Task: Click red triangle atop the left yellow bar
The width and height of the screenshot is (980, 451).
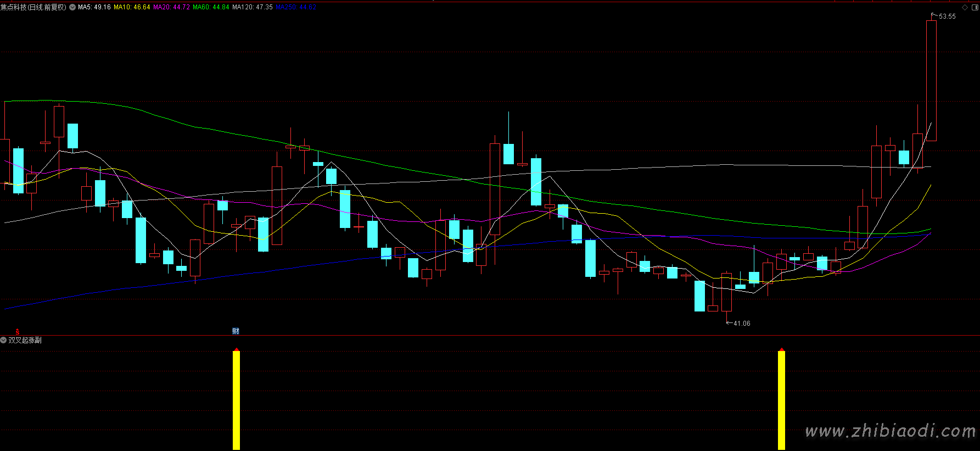Action: tap(236, 349)
